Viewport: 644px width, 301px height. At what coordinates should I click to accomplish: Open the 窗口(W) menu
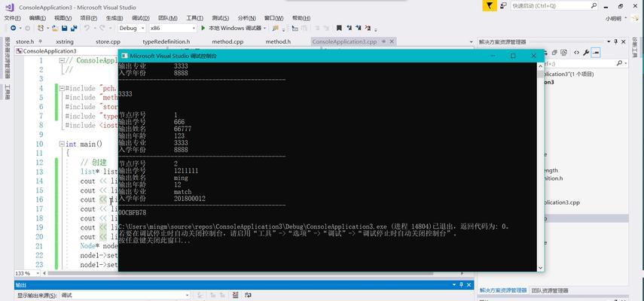pos(273,18)
